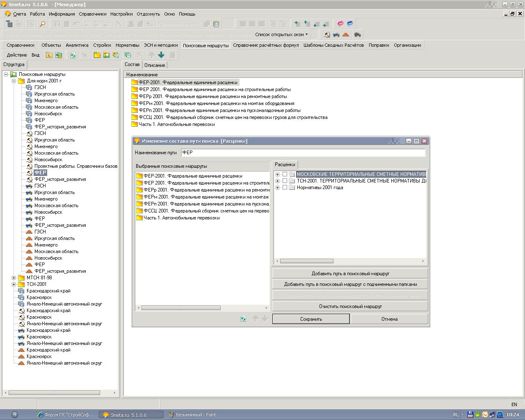Click the folder-up-level icon next to Вид

49,55
